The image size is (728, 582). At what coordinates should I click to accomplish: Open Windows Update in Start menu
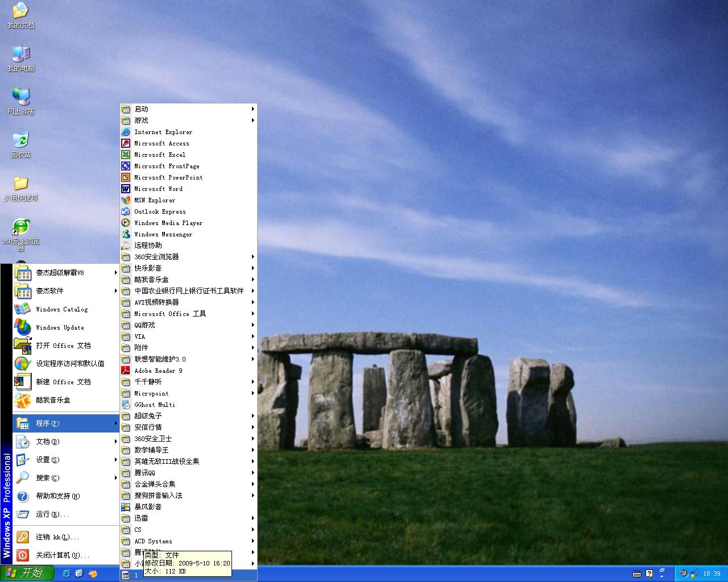coord(65,327)
